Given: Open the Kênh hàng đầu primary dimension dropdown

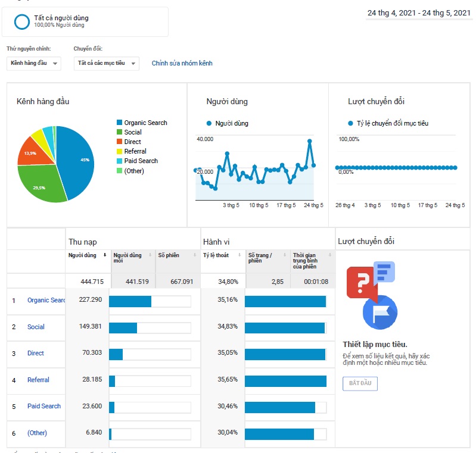Looking at the screenshot, I should (x=34, y=64).
